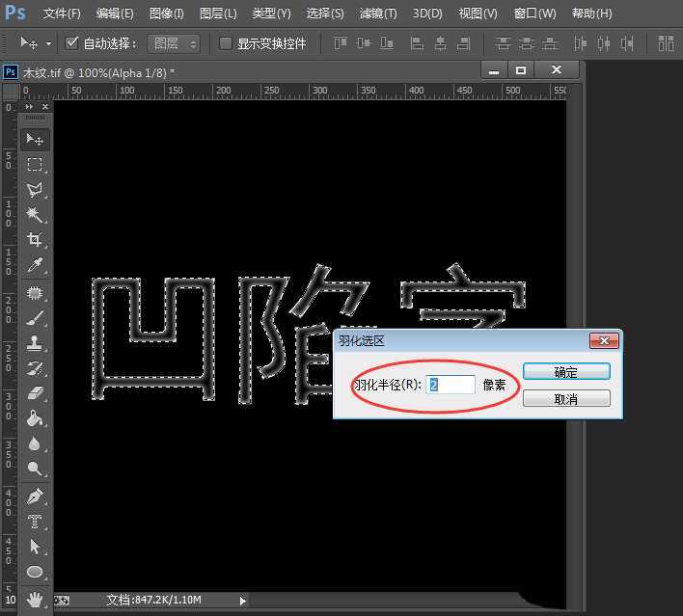Expand the Move tool preset picker arrow
Viewport: 683px width, 616px height.
pyautogui.click(x=49, y=44)
